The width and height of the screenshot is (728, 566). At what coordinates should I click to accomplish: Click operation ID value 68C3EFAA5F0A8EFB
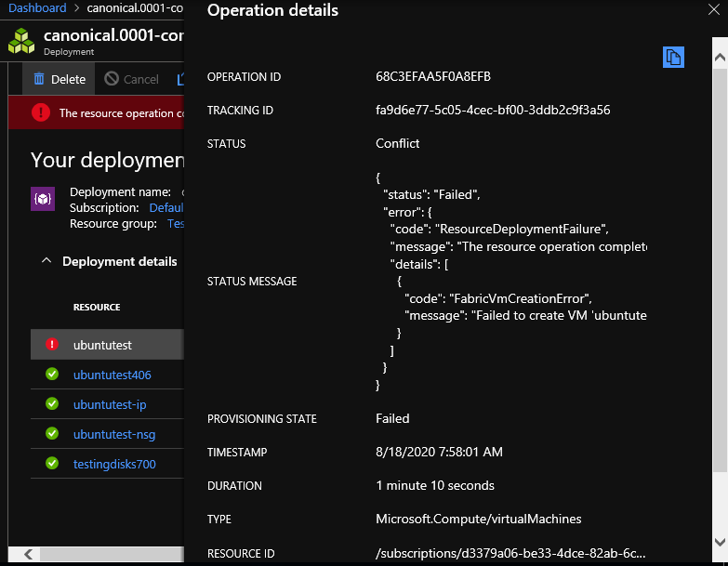tap(433, 76)
